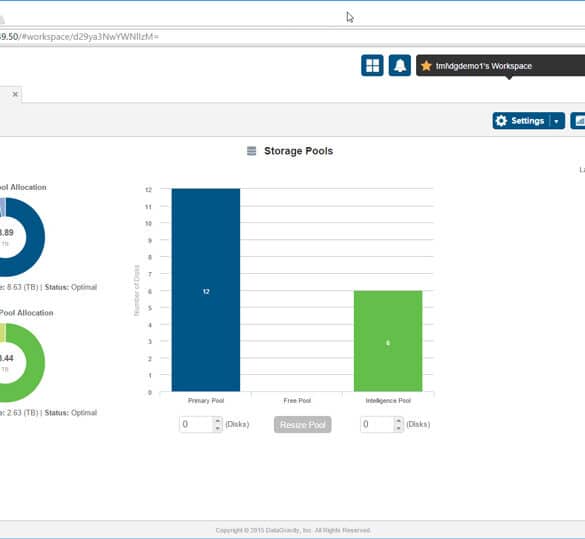Click the workspace star icon
585x539 pixels.
click(x=426, y=66)
